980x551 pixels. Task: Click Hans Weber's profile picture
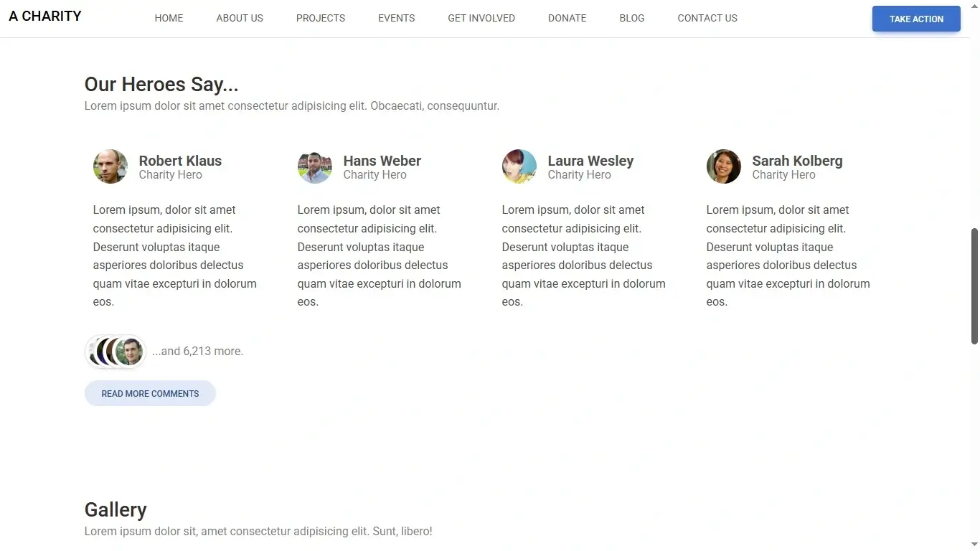click(x=315, y=166)
